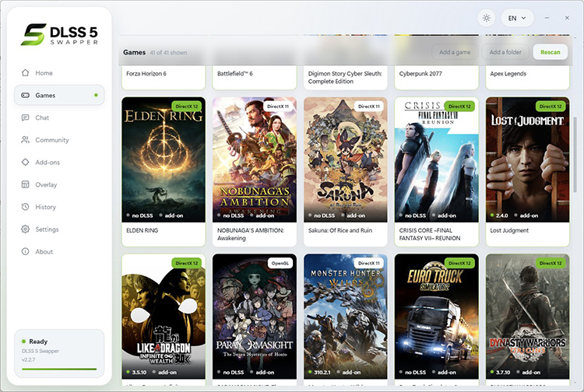Open the Nobunaga's Ambition cover art
This screenshot has width=584, height=392.
[x=255, y=159]
